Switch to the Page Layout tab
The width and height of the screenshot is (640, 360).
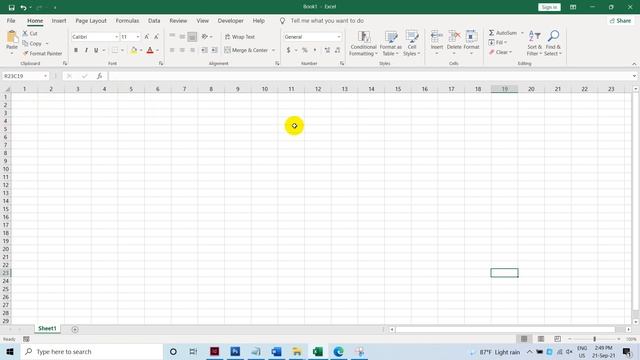coord(91,21)
